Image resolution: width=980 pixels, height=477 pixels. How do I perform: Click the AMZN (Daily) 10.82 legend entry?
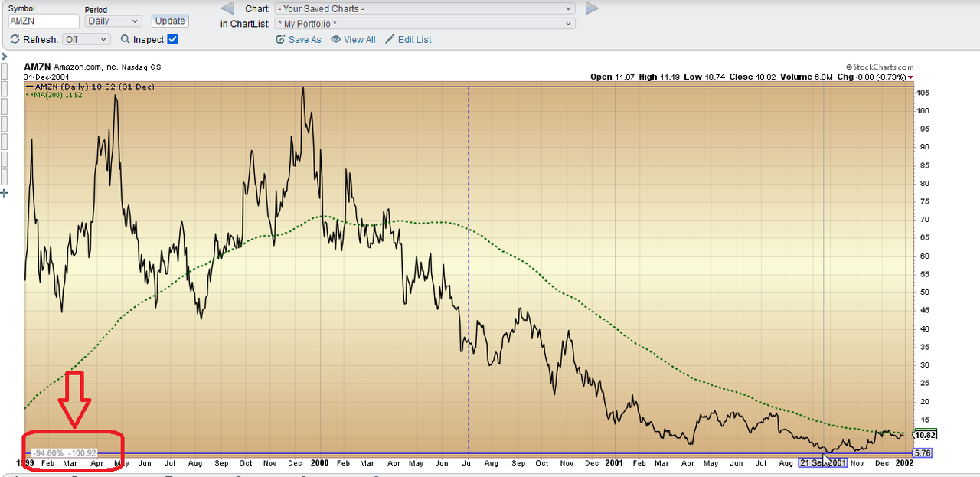tap(90, 87)
